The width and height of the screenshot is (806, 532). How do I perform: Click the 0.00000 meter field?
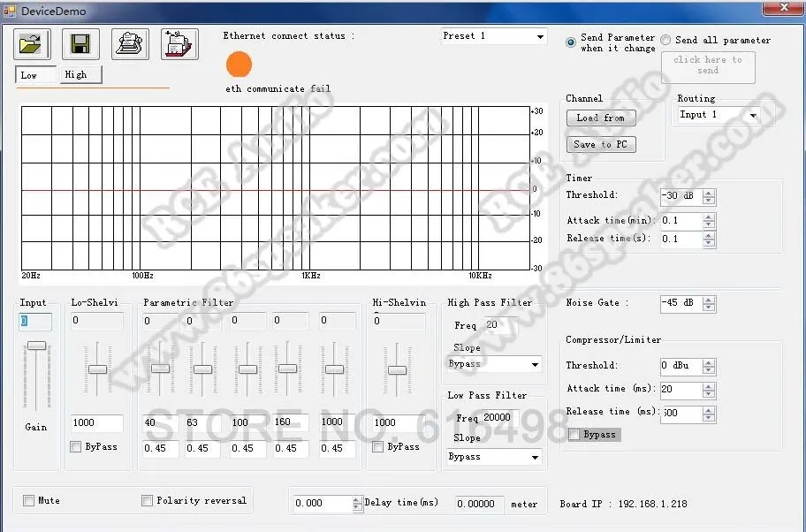pyautogui.click(x=479, y=504)
